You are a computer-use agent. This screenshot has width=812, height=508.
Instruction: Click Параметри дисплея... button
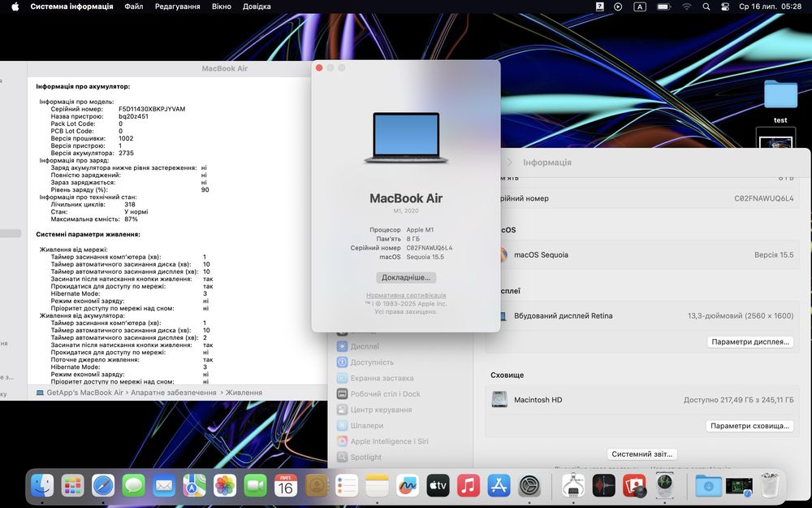point(749,341)
